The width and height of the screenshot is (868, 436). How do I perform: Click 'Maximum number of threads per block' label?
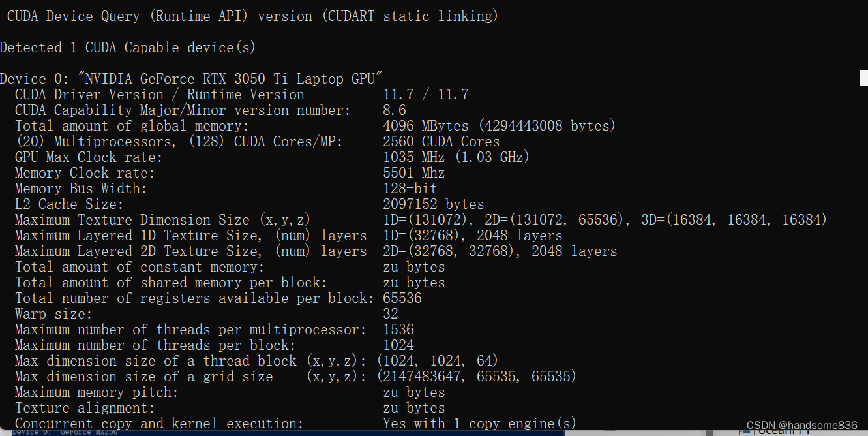click(x=155, y=345)
